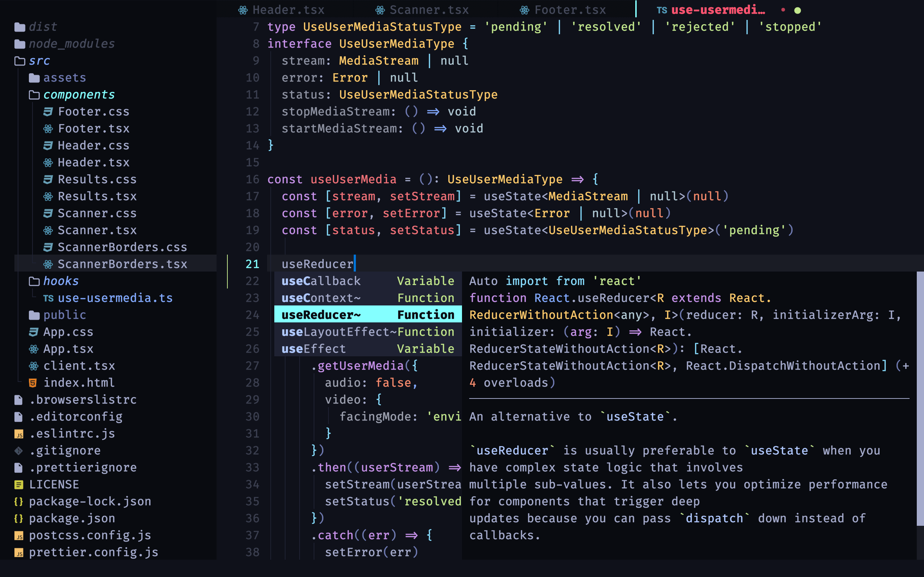
Task: Choose the useEffect completion suggestion
Action: tap(313, 348)
